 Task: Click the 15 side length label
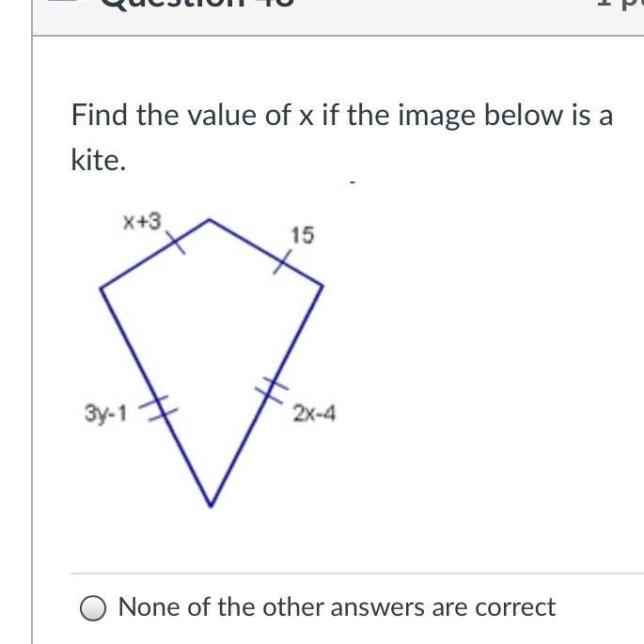[302, 234]
